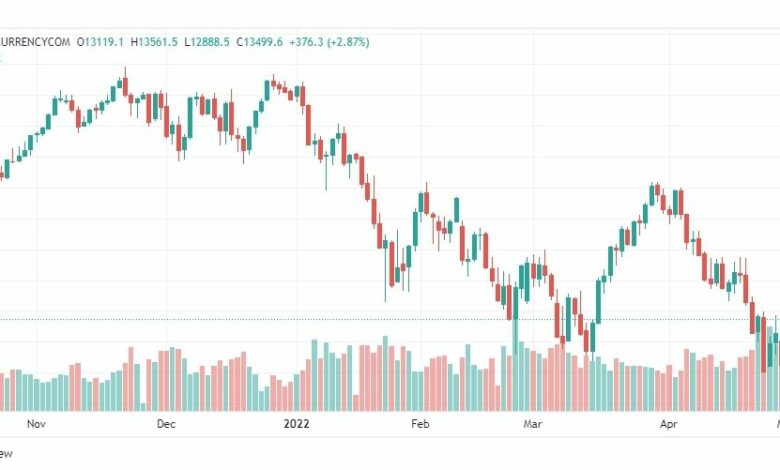This screenshot has width=780, height=470.
Task: Click the tallest volume bar in late January
Action: click(x=386, y=374)
